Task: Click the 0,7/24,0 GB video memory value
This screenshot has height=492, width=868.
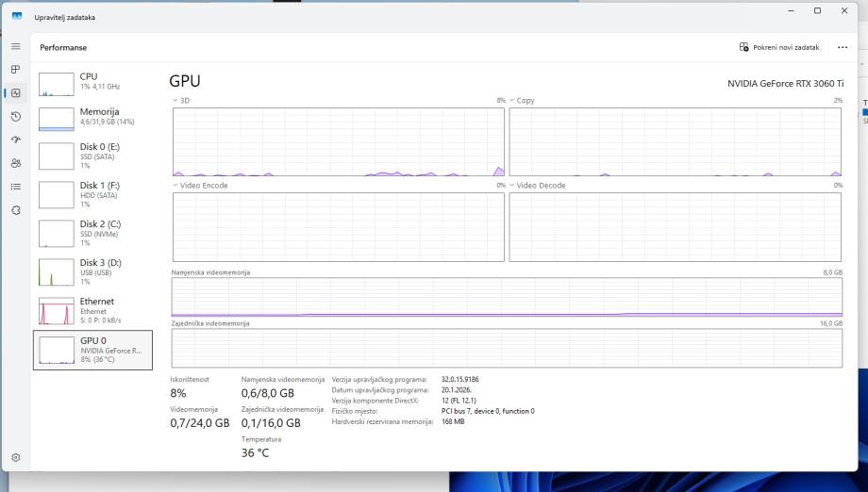Action: click(200, 423)
